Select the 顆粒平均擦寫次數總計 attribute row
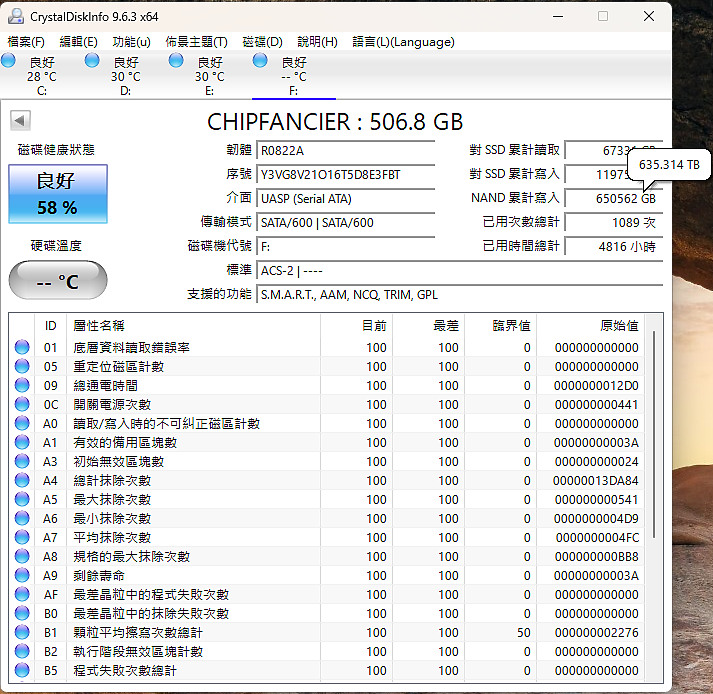This screenshot has height=694, width=713. (326, 632)
